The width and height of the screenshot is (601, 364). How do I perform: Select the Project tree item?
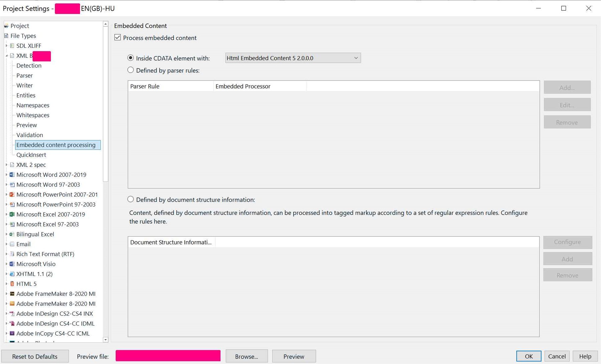click(20, 26)
